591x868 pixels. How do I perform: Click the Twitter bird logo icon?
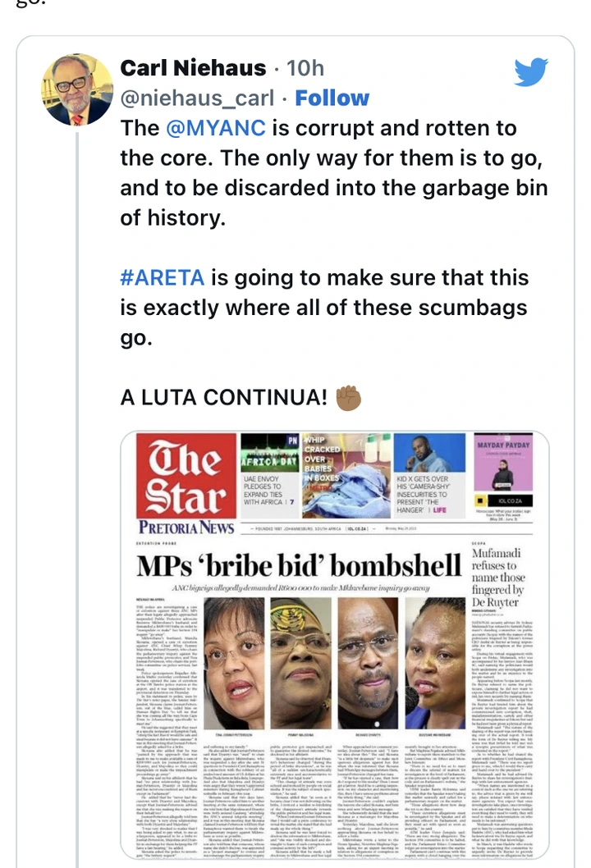(530, 72)
